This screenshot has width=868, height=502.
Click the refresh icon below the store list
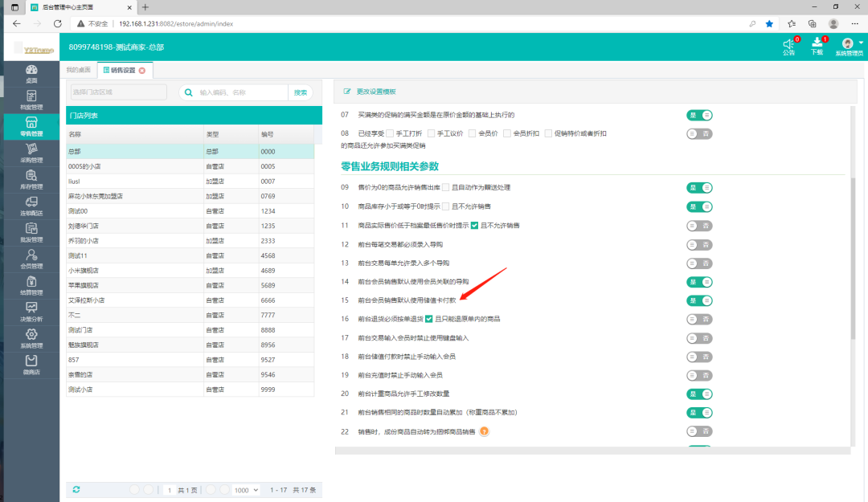[76, 488]
